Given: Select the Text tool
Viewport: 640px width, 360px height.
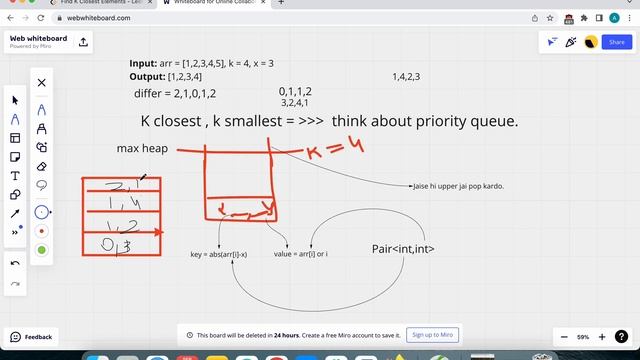Looking at the screenshot, I should tap(15, 176).
